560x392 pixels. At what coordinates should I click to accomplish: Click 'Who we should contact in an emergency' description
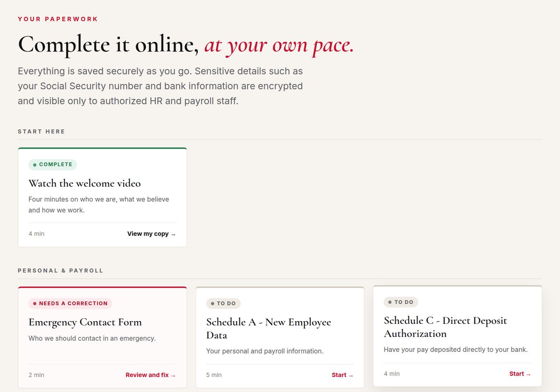tap(92, 338)
